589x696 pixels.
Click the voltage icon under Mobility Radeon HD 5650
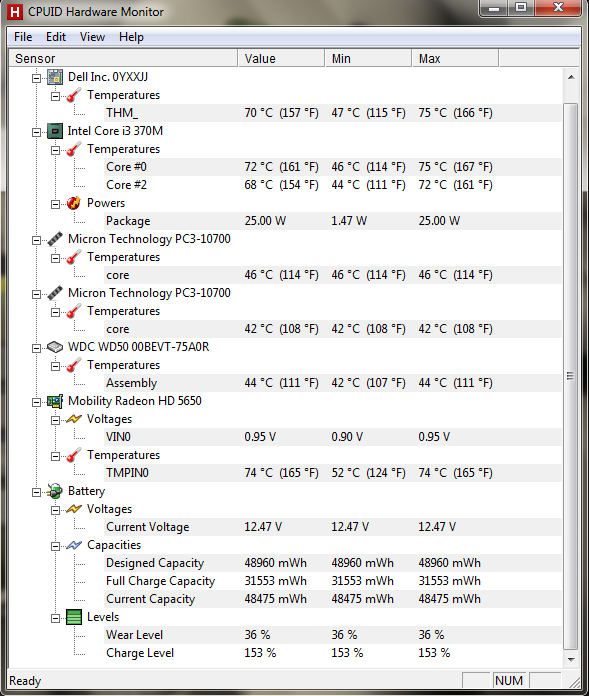[x=74, y=419]
